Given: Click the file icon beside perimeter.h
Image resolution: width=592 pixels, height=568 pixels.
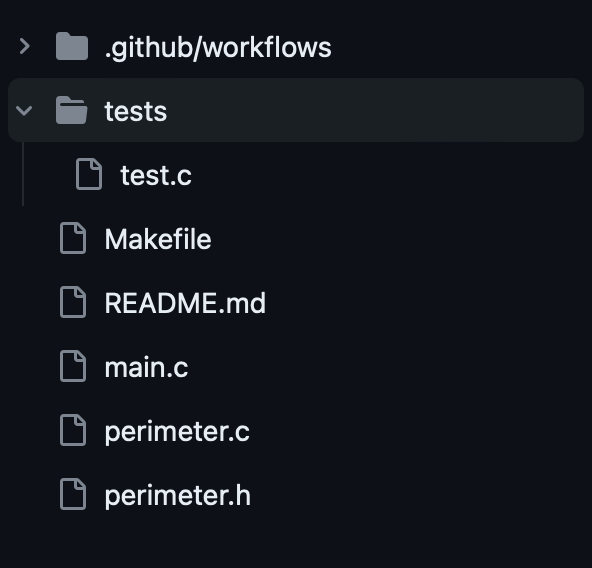Looking at the screenshot, I should click(x=73, y=494).
